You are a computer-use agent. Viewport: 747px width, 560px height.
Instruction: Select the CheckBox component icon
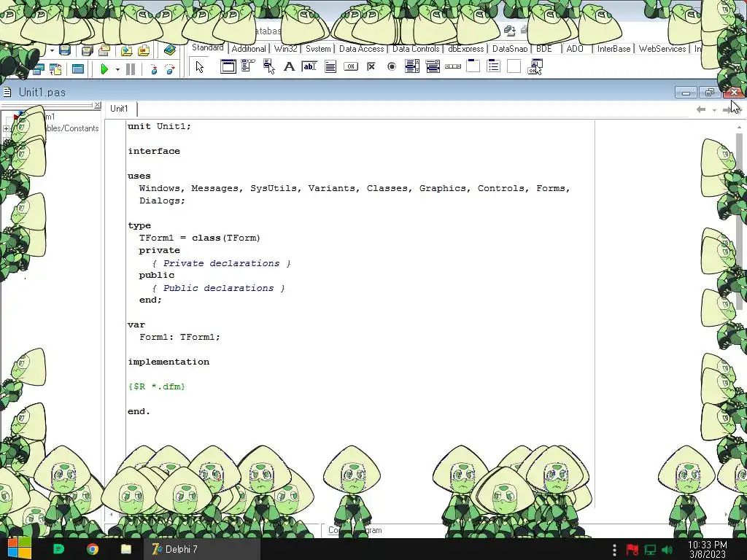coord(371,66)
